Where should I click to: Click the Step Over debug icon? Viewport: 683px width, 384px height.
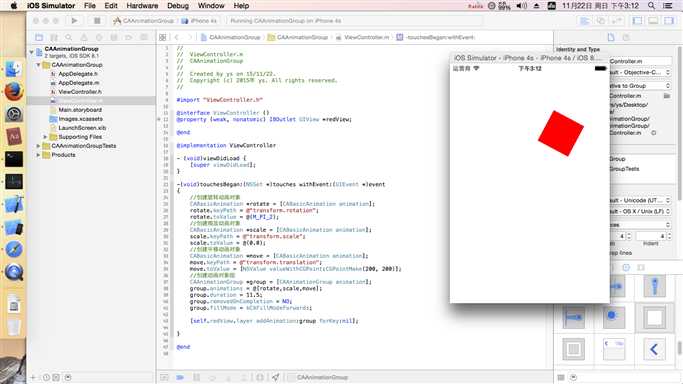point(213,377)
